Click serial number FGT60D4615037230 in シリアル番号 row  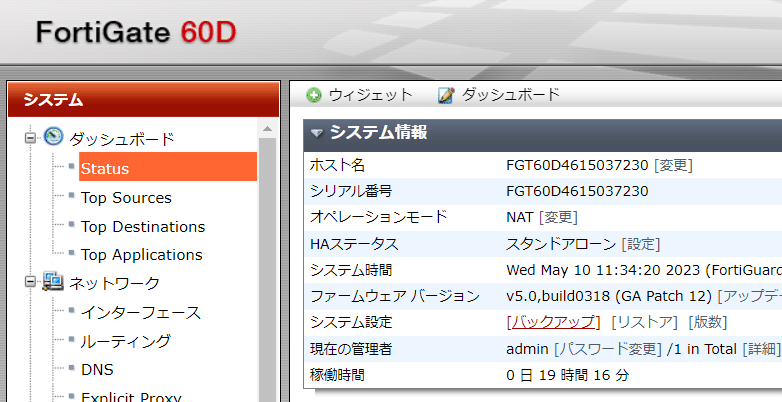pos(577,191)
